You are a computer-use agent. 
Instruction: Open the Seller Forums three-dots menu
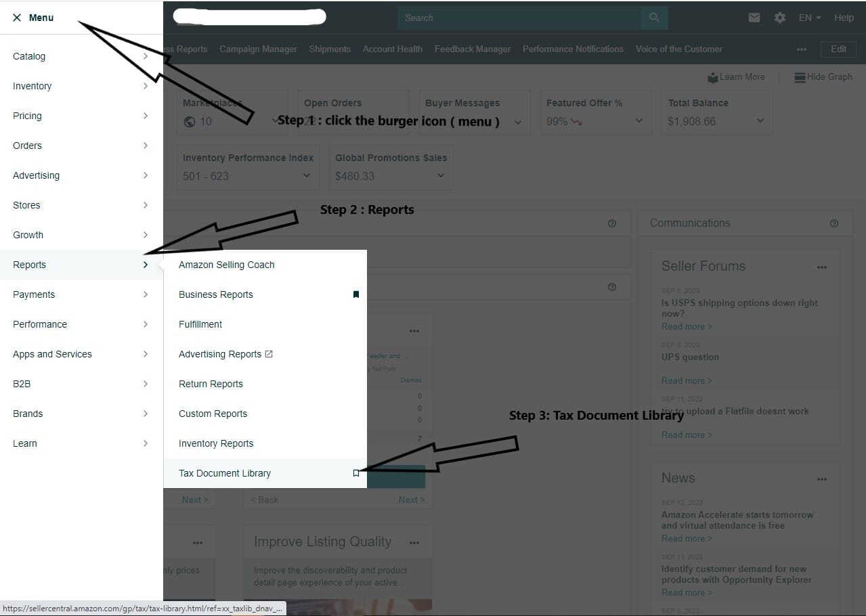point(822,267)
